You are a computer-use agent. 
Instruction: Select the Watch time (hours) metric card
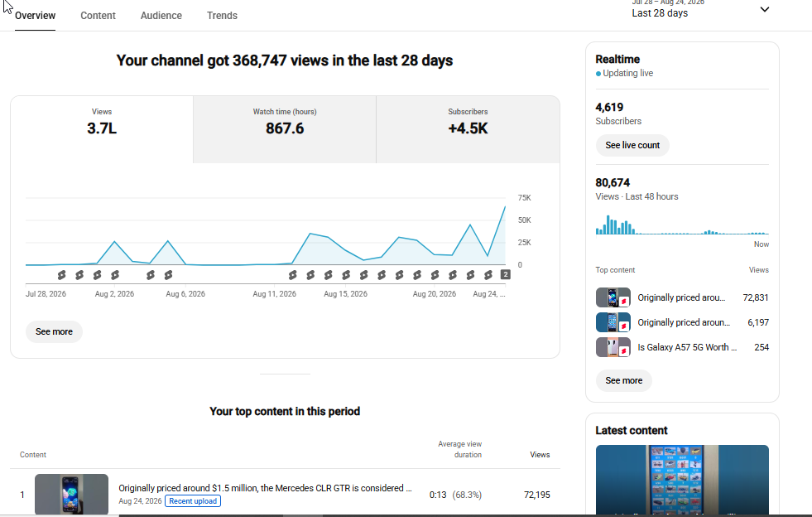[285, 129]
